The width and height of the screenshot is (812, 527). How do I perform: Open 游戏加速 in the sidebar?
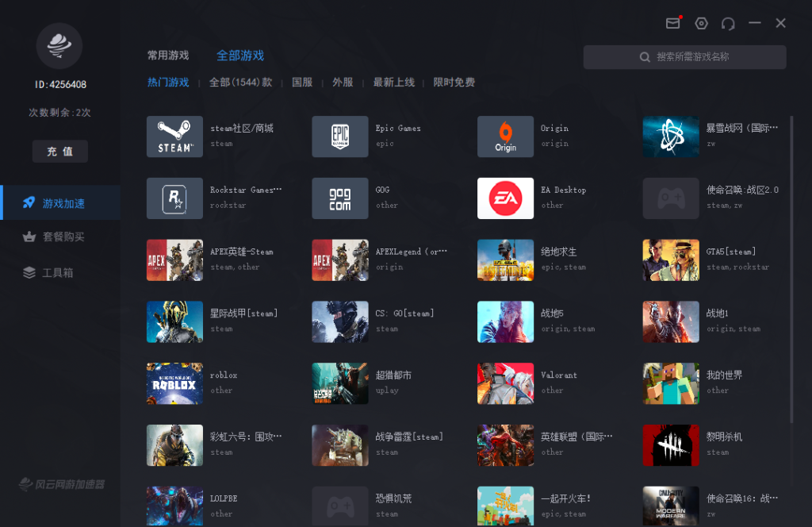[x=61, y=202]
